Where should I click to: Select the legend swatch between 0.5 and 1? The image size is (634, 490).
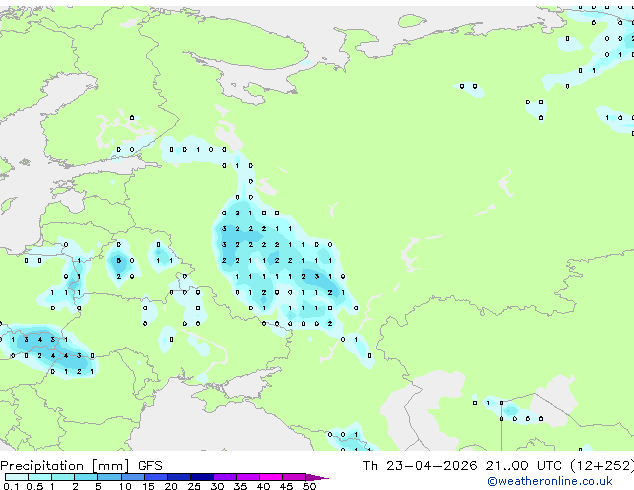click(40, 477)
